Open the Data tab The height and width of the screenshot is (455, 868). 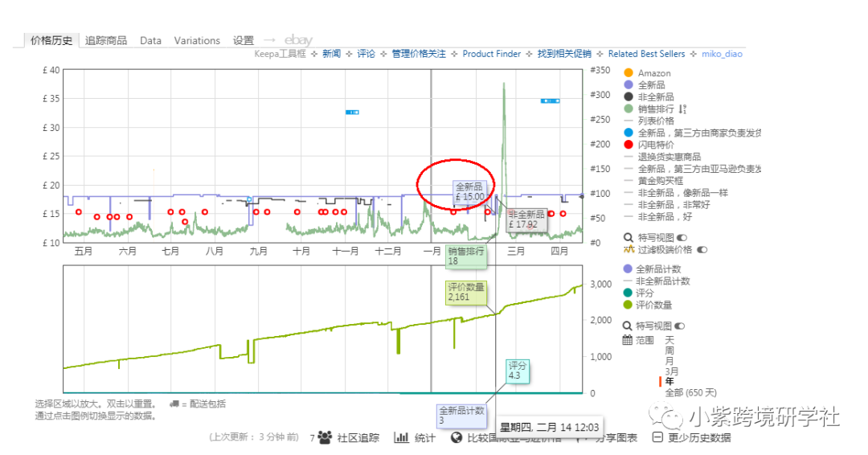[150, 40]
